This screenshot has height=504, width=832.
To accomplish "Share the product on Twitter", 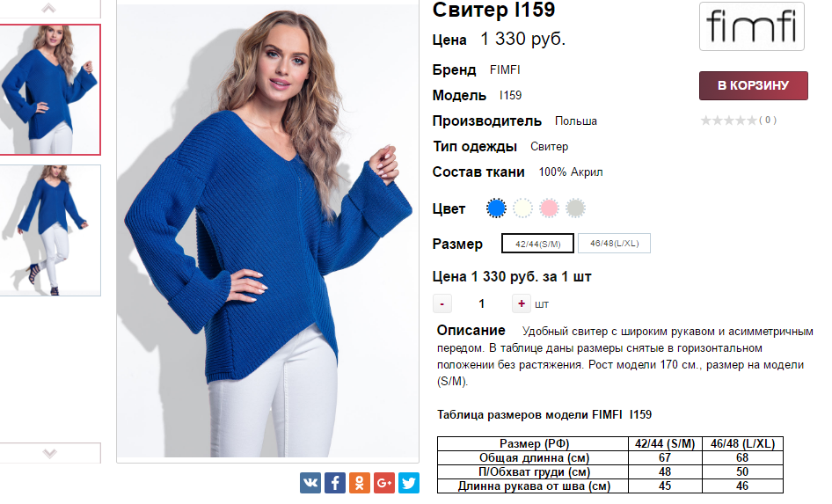I will point(409,483).
